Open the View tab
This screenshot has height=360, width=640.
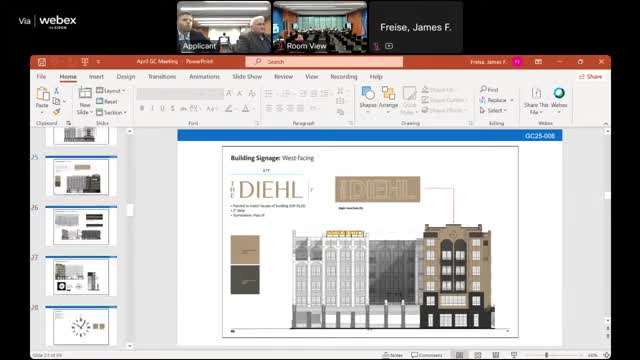click(311, 77)
